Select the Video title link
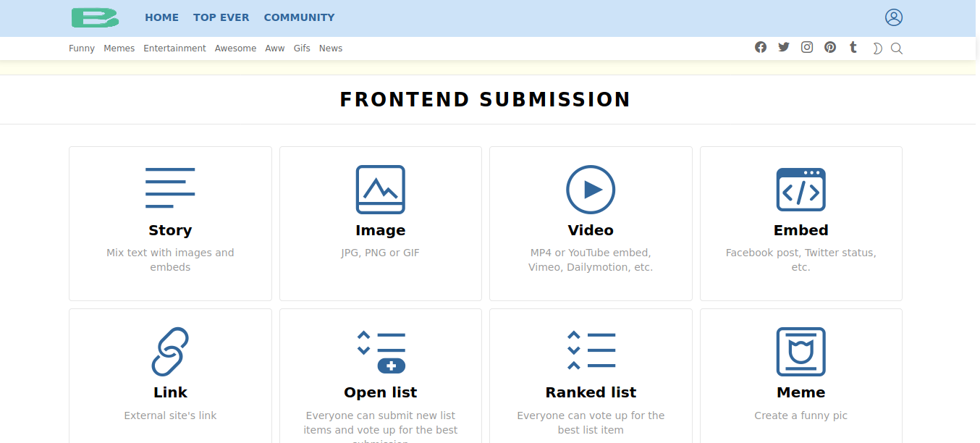The height and width of the screenshot is (443, 980). tap(591, 230)
